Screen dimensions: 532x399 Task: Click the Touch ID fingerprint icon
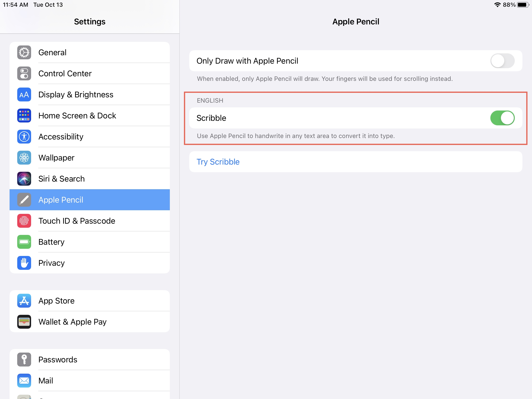point(24,221)
